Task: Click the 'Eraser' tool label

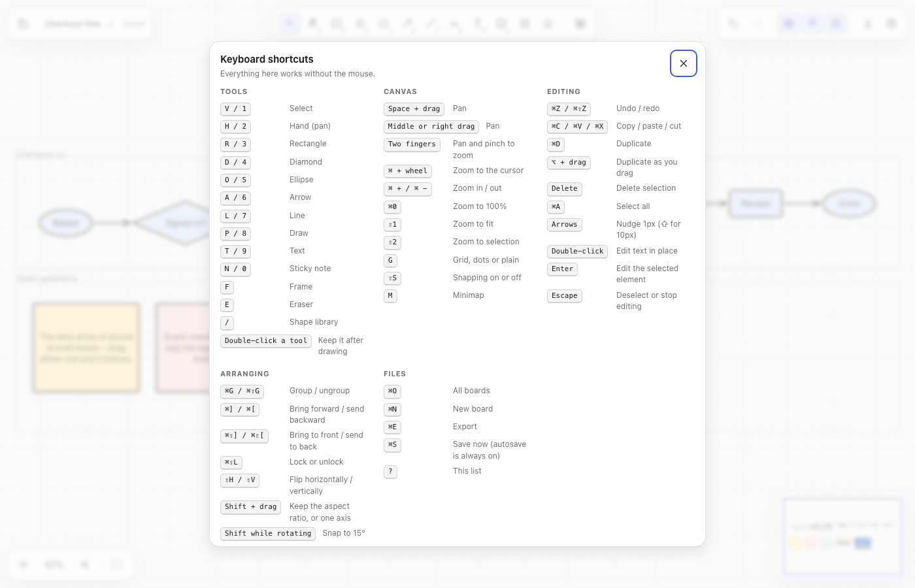Action: (301, 304)
